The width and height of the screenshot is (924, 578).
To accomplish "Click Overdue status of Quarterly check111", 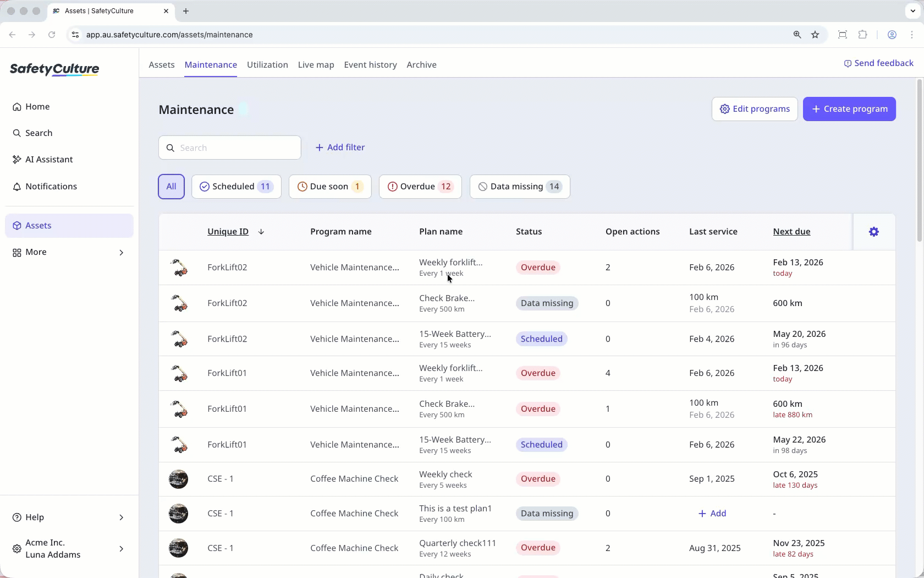I will tap(538, 548).
